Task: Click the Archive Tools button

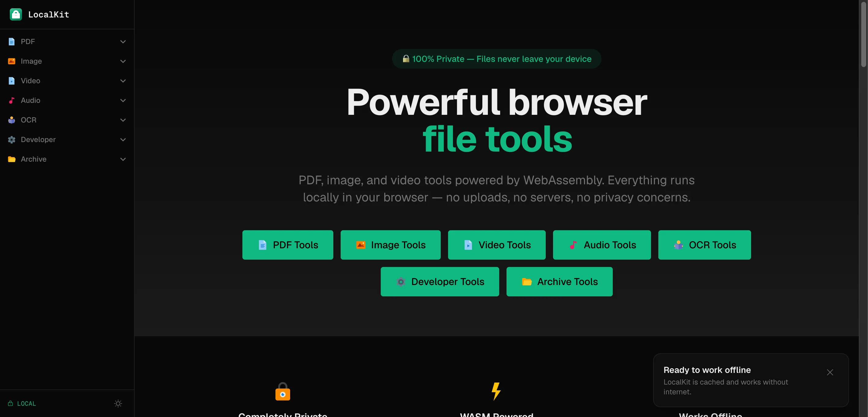Action: (559, 281)
